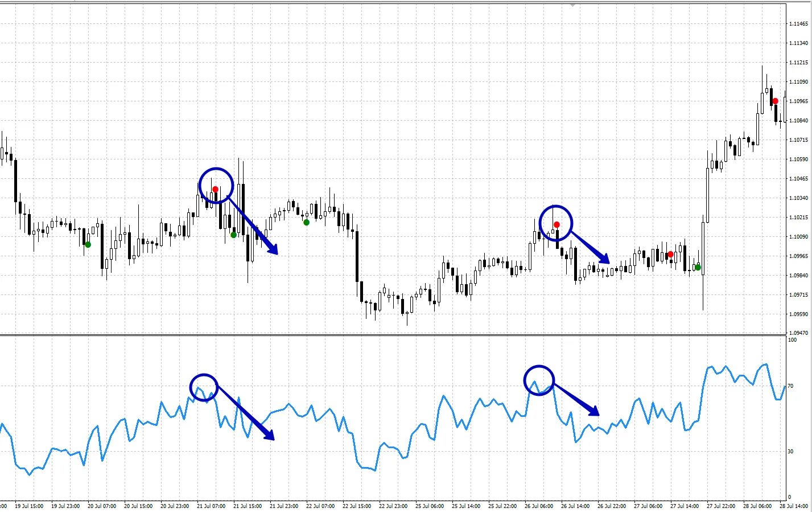812x512 pixels.
Task: Click the 1.10840 price scale label
Action: [x=798, y=121]
